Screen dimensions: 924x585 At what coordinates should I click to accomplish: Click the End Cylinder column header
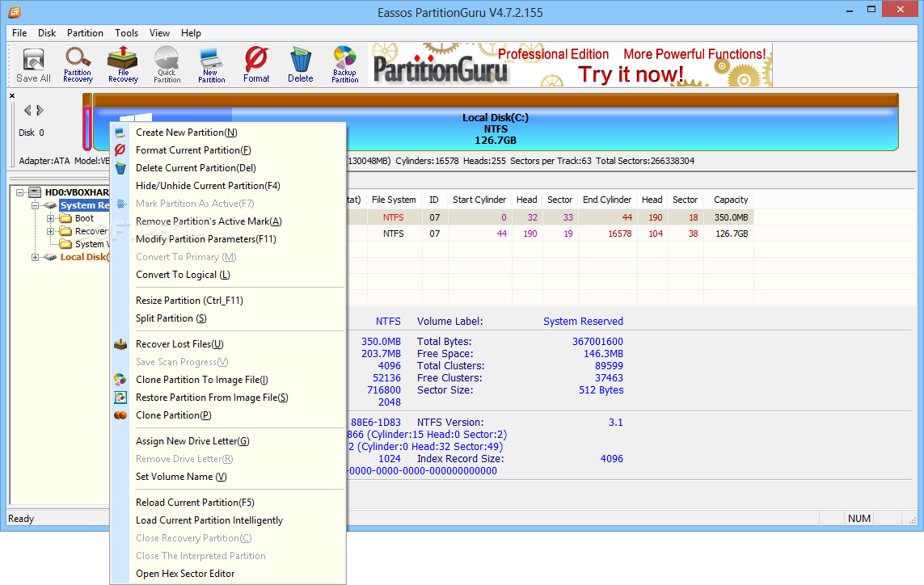[607, 200]
